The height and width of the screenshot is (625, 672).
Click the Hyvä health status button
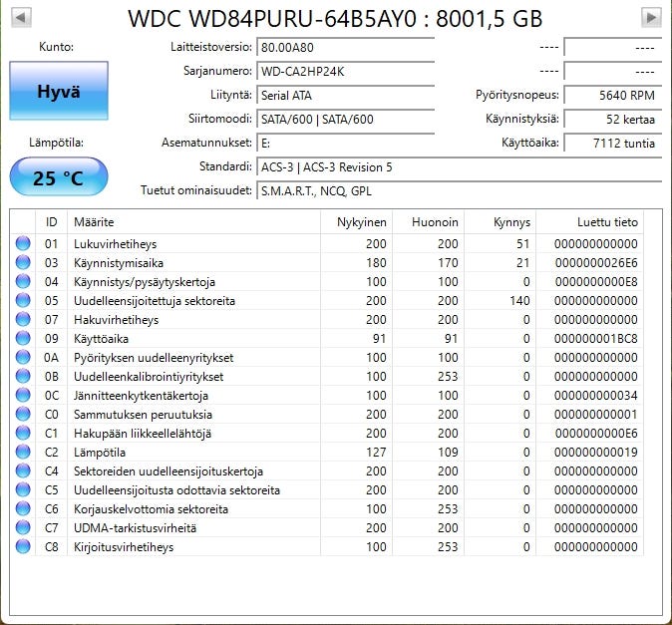(x=59, y=91)
